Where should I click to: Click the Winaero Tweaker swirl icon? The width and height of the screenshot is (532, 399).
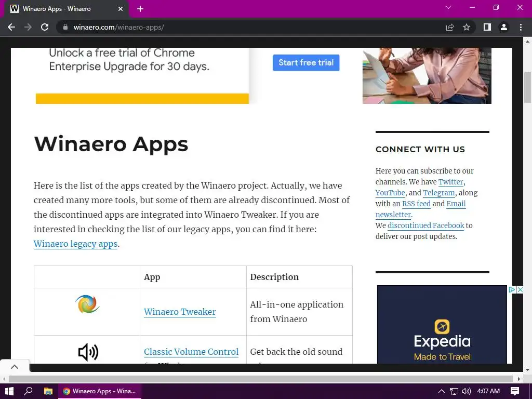coord(87,304)
